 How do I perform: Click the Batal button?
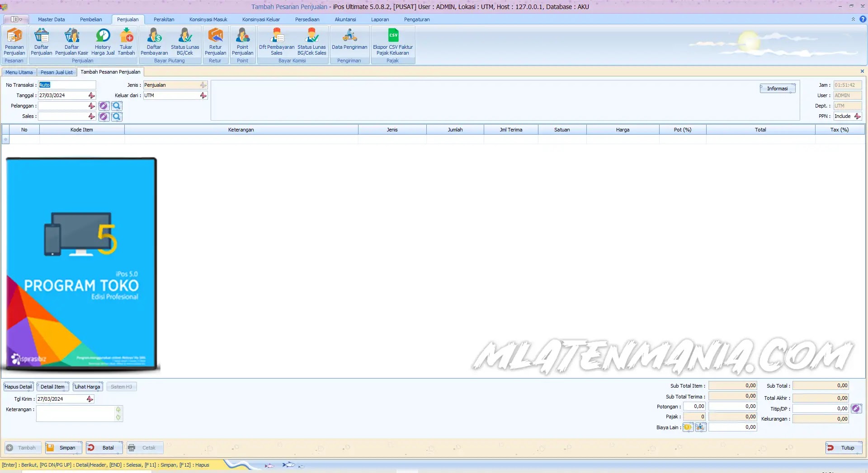pyautogui.click(x=104, y=448)
